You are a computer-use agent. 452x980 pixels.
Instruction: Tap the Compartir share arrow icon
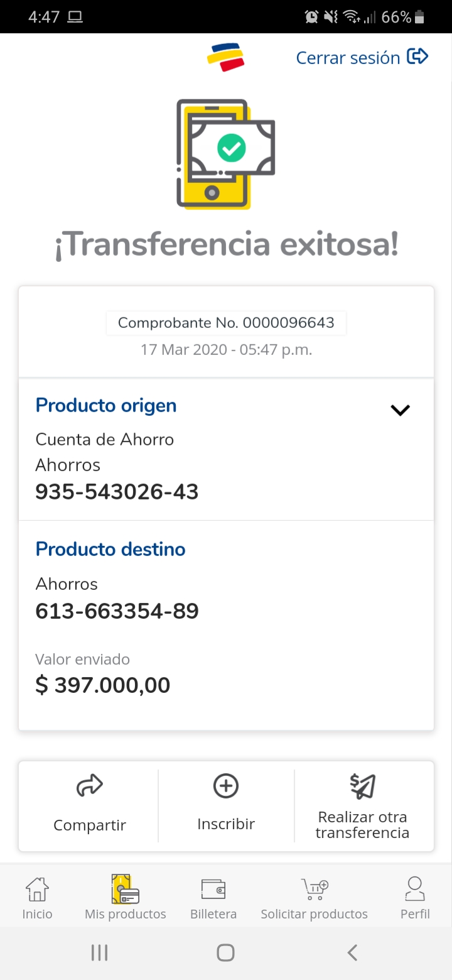[90, 786]
